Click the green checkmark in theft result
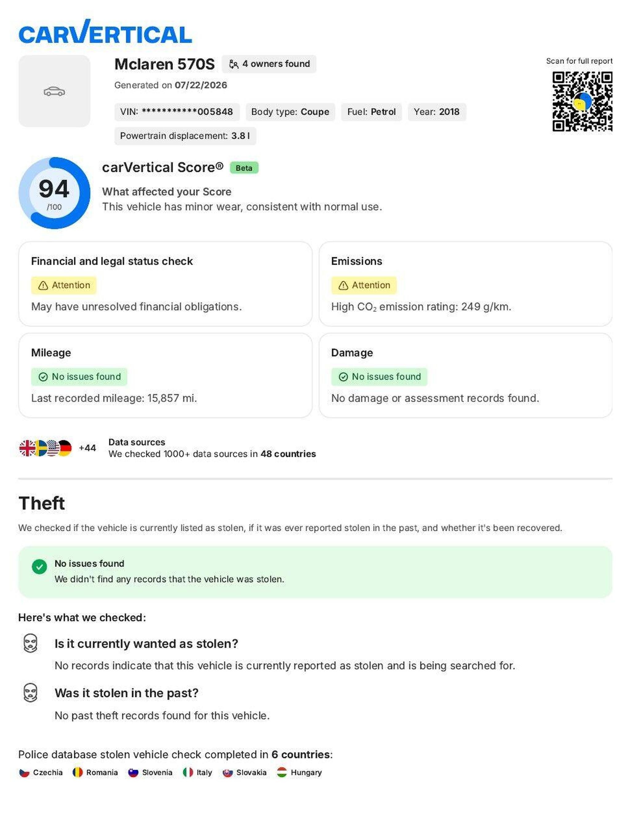 click(x=39, y=566)
